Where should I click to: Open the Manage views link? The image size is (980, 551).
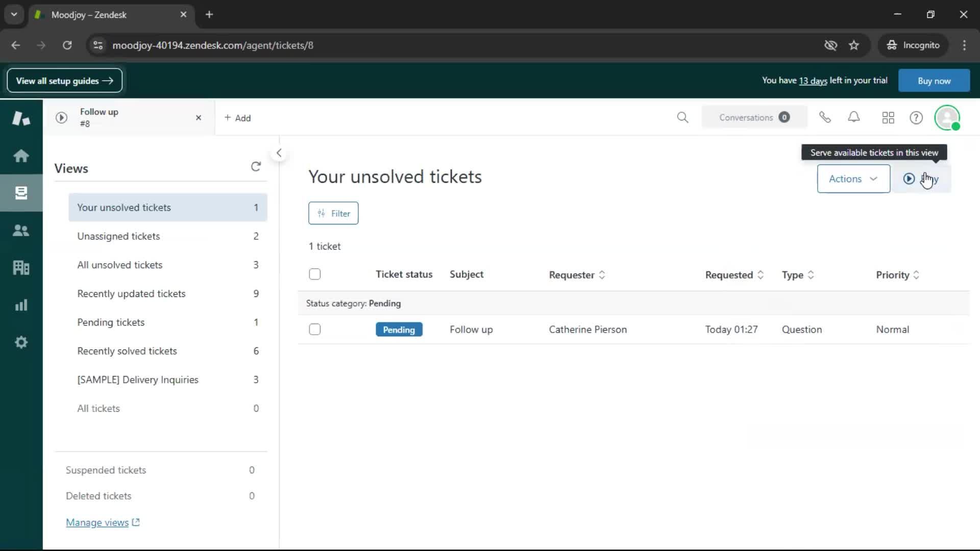click(x=103, y=522)
